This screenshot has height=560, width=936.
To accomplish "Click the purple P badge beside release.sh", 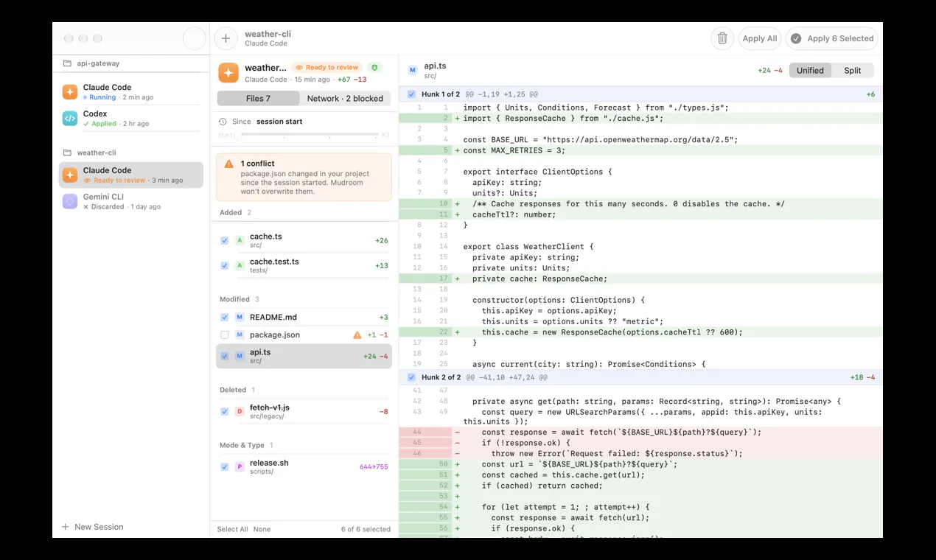I will (x=240, y=467).
